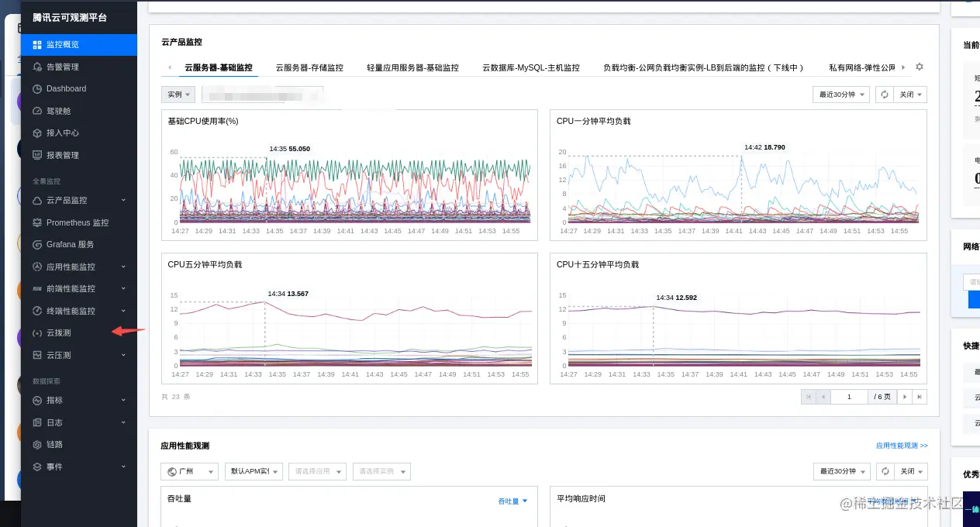Click the 共 23 条 total count text
Image resolution: width=980 pixels, height=527 pixels.
(176, 397)
